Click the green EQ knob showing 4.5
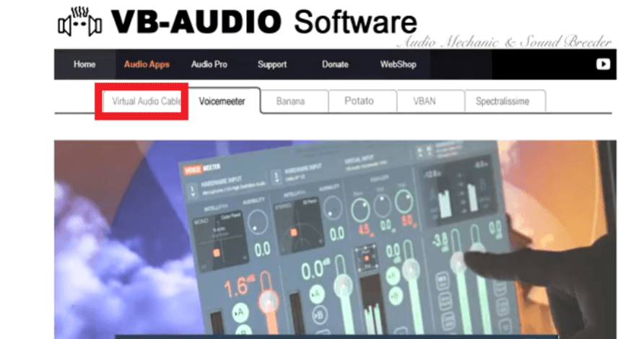Viewport: 644px width, 339px height. click(x=360, y=211)
